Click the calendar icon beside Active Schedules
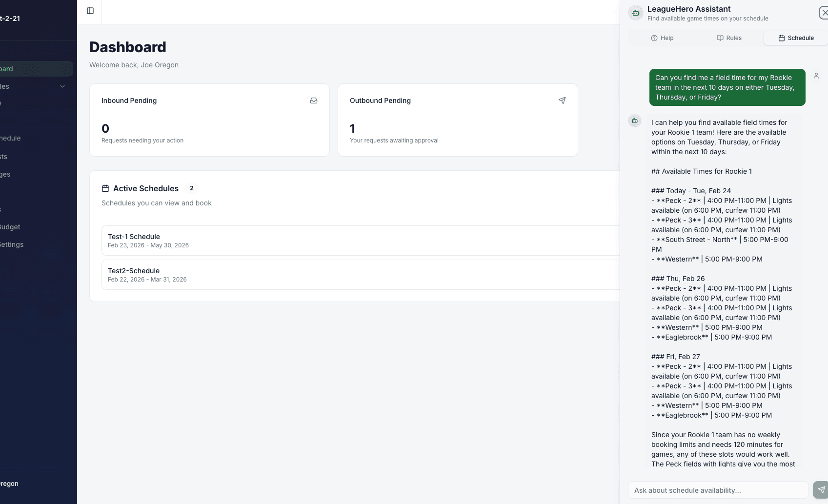 pyautogui.click(x=105, y=188)
